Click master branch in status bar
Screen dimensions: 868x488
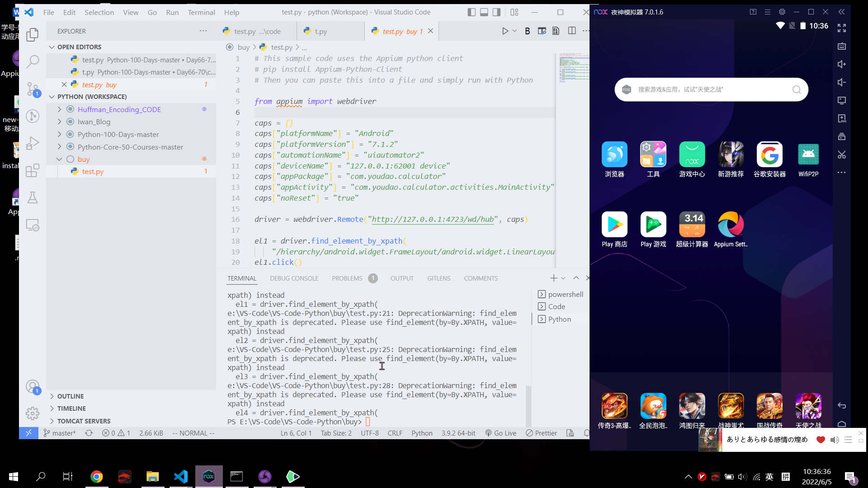tap(60, 433)
